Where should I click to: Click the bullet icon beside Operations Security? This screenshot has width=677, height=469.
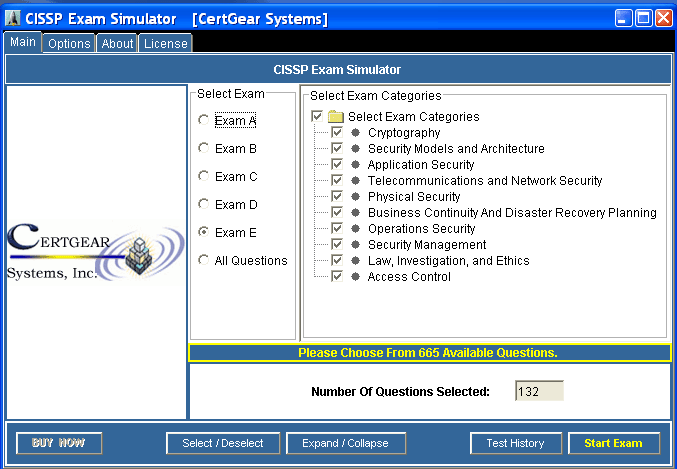coord(355,228)
